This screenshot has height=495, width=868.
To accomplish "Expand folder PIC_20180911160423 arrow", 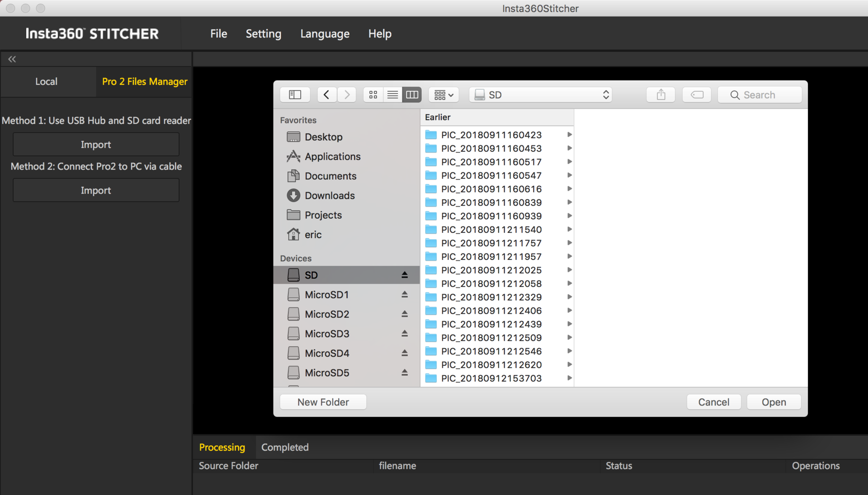I will 570,135.
